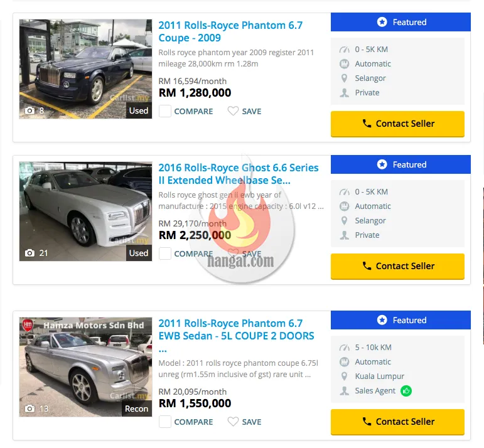
Task: View the Hamza Motors silver Phantom thumbnail
Action: [x=85, y=367]
